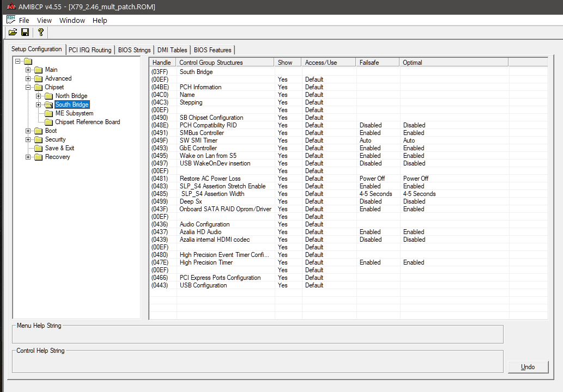Click the Show value Yes for Deep Sx
This screenshot has height=392, width=563.
(282, 201)
